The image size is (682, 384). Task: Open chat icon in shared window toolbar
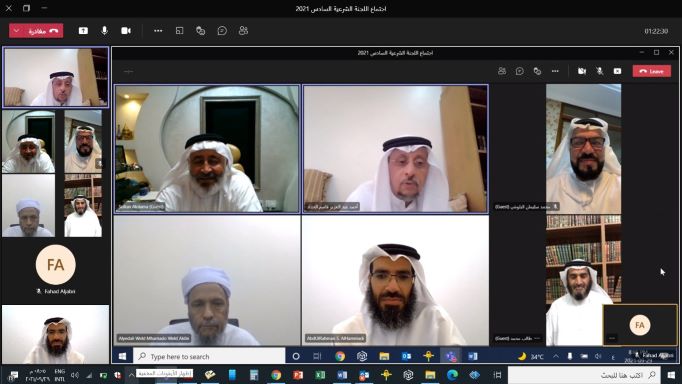point(520,71)
